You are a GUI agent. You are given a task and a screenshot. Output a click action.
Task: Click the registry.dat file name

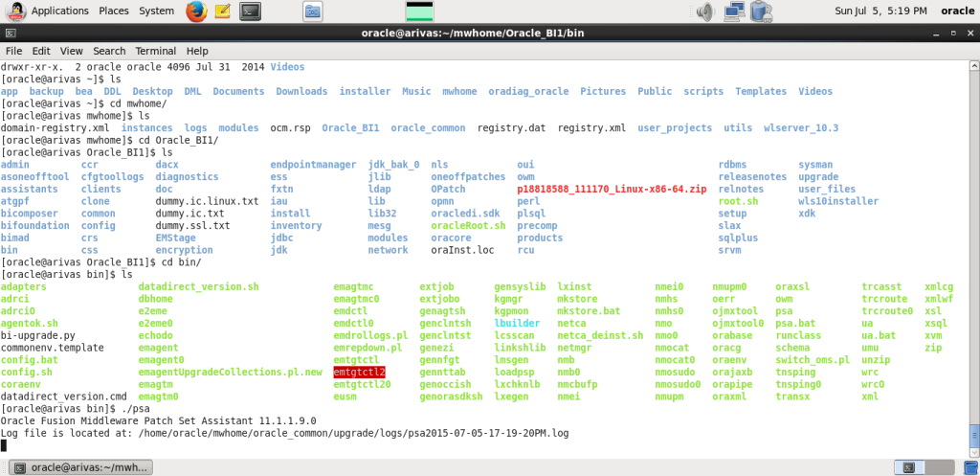[x=511, y=127]
